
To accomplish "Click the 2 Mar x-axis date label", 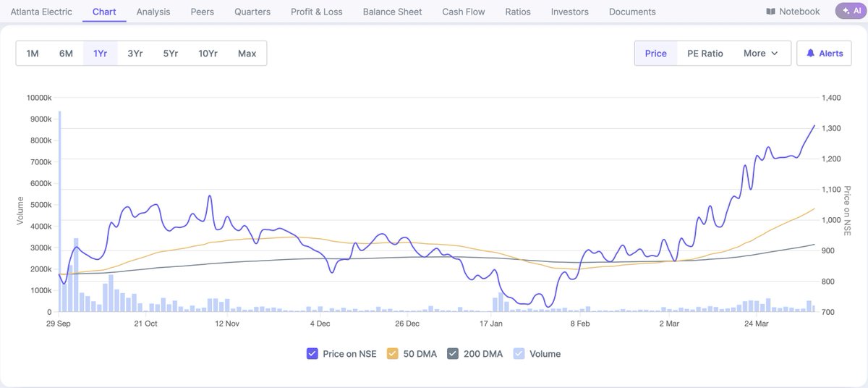I will (669, 324).
